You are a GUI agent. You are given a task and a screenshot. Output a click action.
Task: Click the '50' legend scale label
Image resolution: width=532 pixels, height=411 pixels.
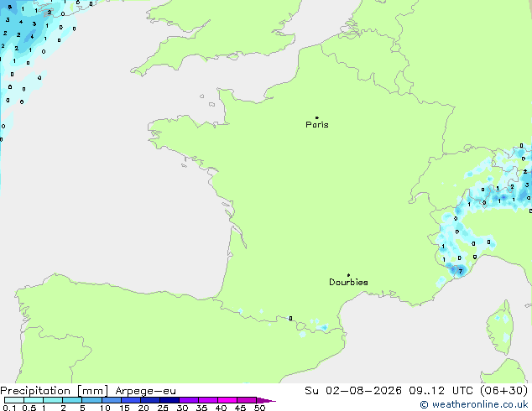tap(260, 408)
